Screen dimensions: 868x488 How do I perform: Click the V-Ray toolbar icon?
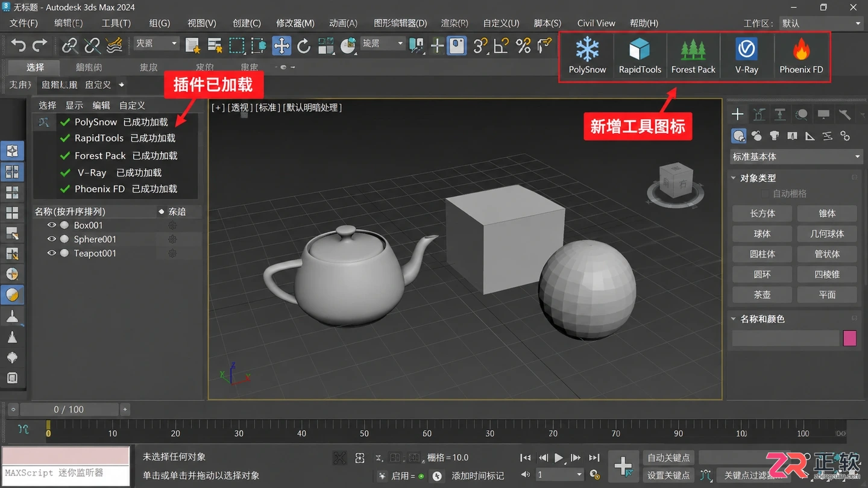pyautogui.click(x=746, y=56)
